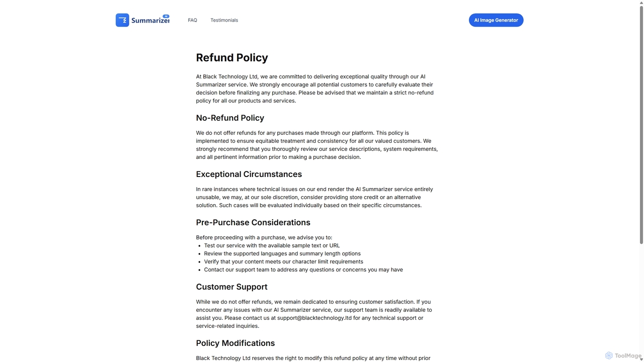The height and width of the screenshot is (362, 644).
Task: Open the AI Image Generator button
Action: pyautogui.click(x=496, y=20)
